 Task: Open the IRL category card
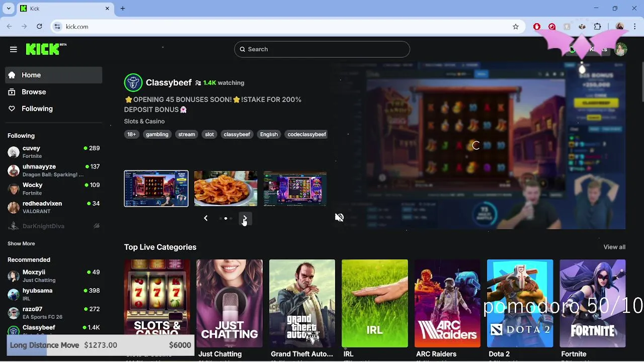click(375, 304)
